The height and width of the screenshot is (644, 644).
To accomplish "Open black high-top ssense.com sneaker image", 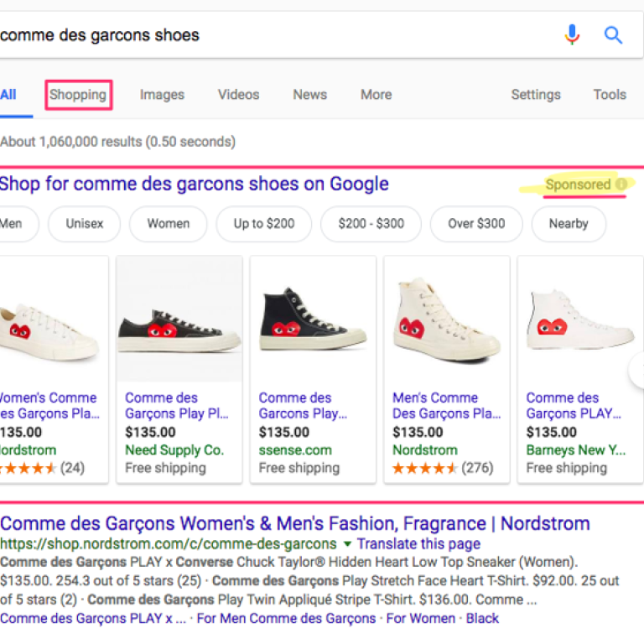I will (313, 319).
